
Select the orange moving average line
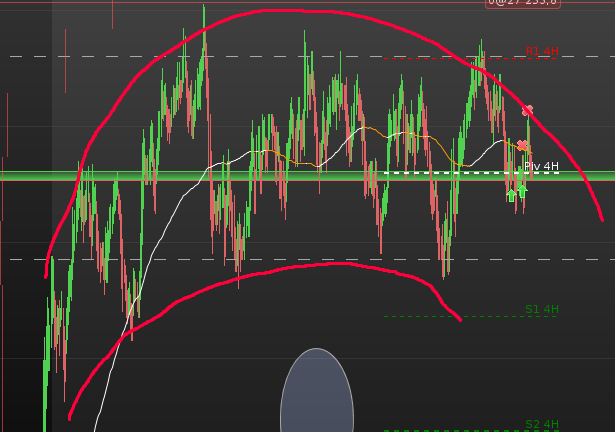(443, 148)
